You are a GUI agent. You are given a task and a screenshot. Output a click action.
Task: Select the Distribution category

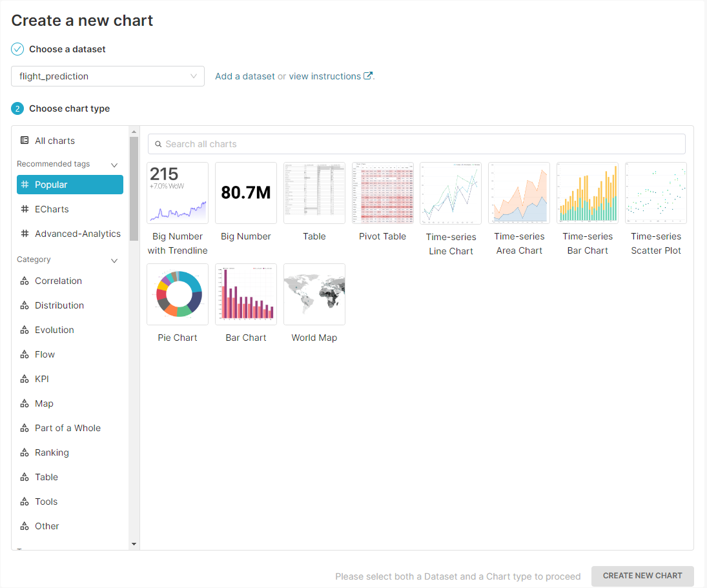(x=59, y=305)
